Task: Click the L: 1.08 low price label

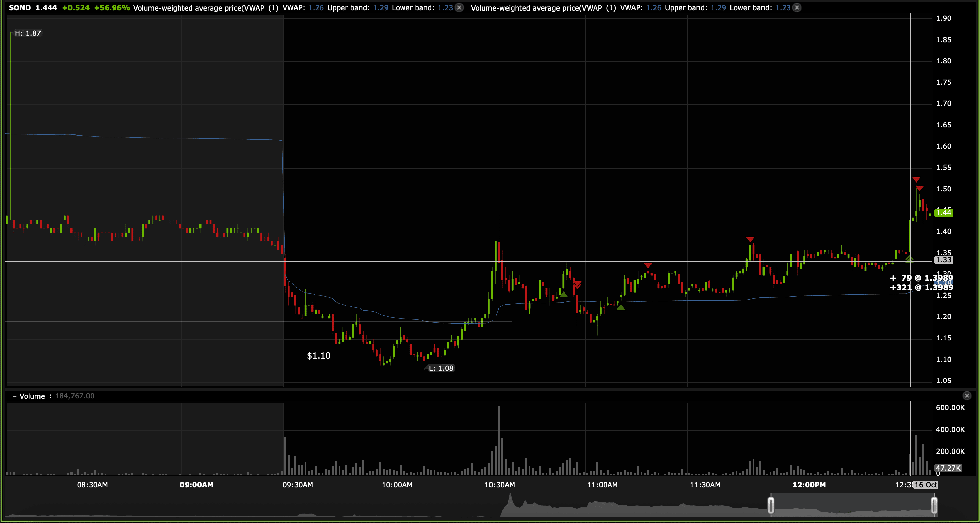Action: click(x=441, y=368)
